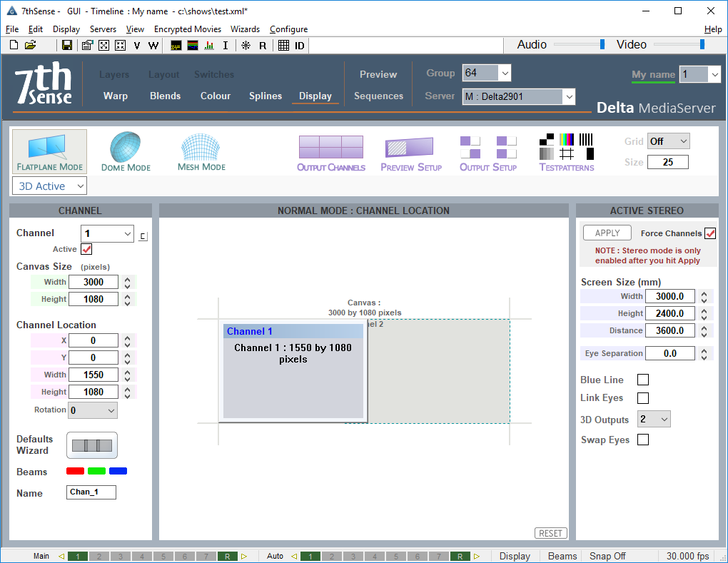728x563 pixels.
Task: Select Main timeline button 1
Action: [x=78, y=556]
